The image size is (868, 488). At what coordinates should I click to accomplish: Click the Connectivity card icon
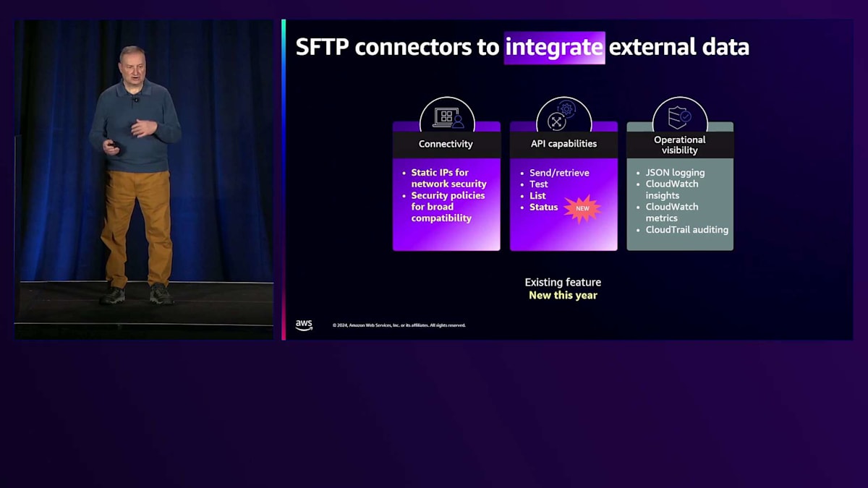(x=447, y=118)
